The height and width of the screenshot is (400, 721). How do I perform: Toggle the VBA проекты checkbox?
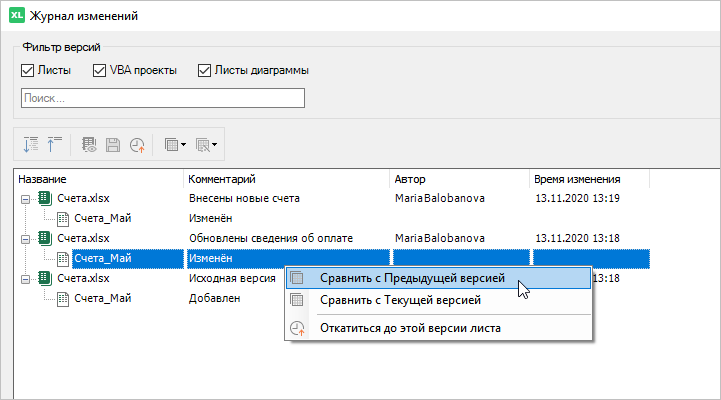click(100, 70)
